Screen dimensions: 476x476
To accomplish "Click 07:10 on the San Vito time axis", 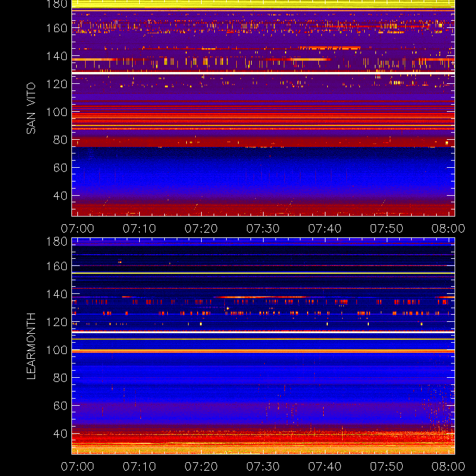I will point(139,228).
